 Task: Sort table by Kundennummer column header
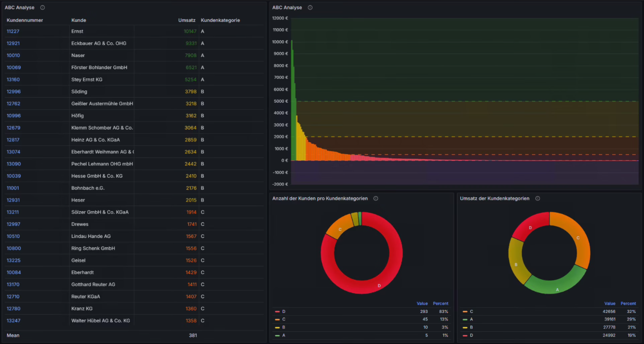coord(25,20)
